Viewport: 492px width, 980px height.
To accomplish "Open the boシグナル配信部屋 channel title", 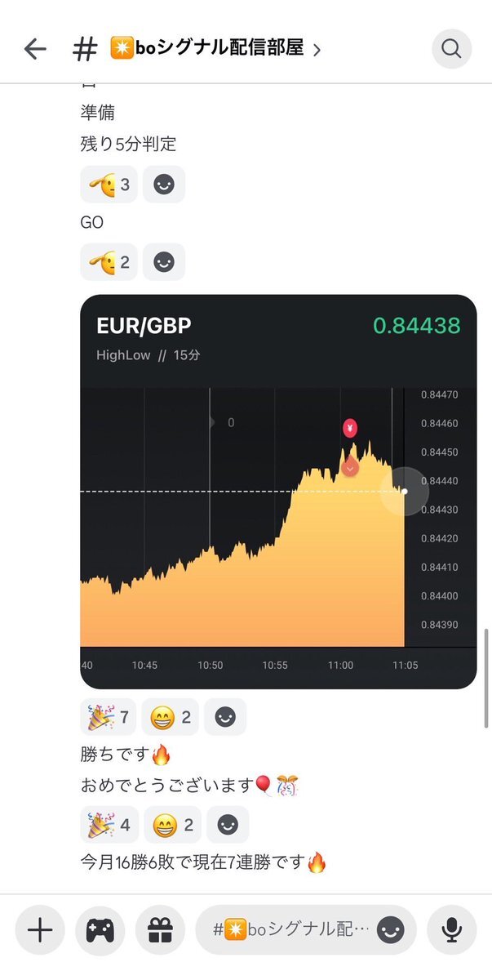I will [x=206, y=49].
